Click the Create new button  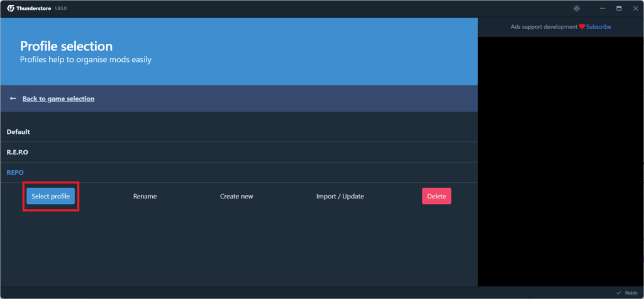(236, 196)
